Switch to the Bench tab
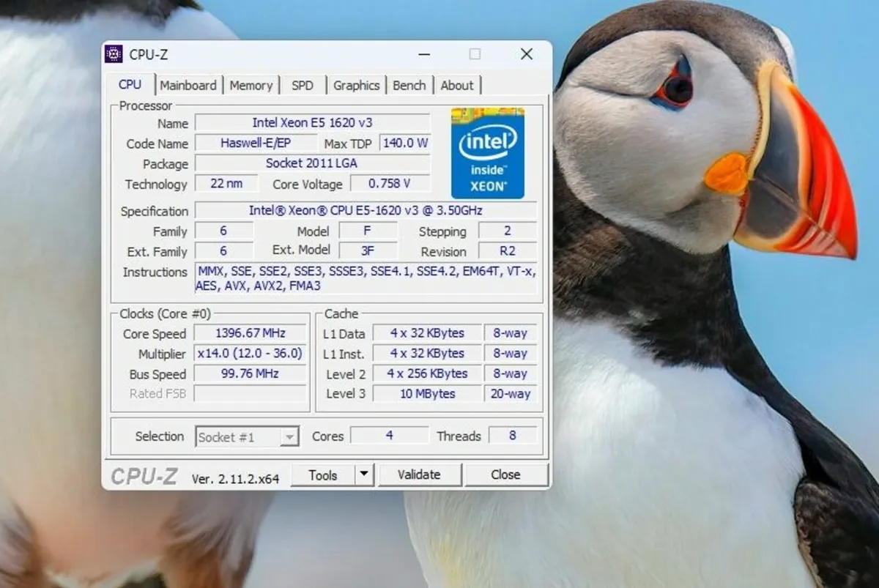This screenshot has height=588, width=879. [409, 85]
